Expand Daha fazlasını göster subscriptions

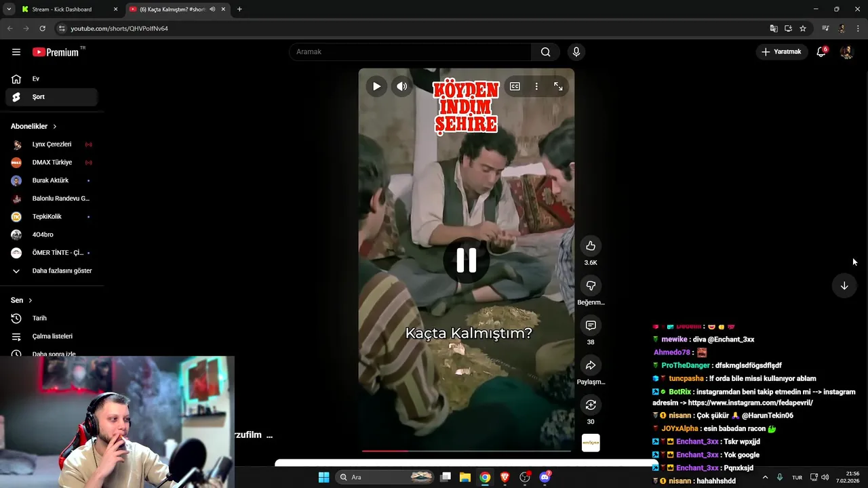(52, 270)
